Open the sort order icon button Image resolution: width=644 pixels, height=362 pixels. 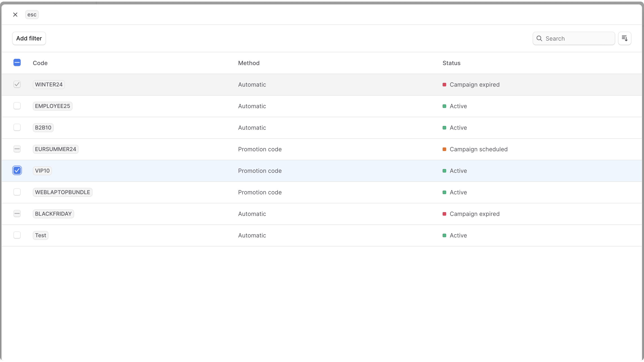tap(624, 38)
